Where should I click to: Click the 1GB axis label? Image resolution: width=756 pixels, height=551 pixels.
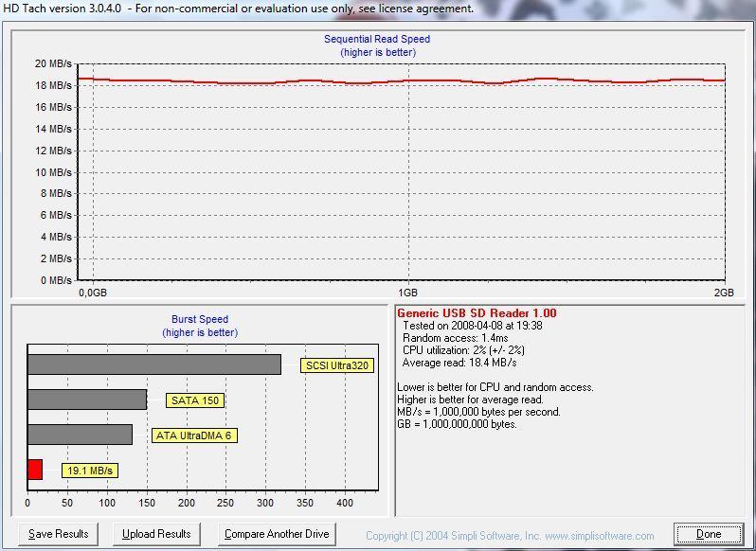[408, 293]
